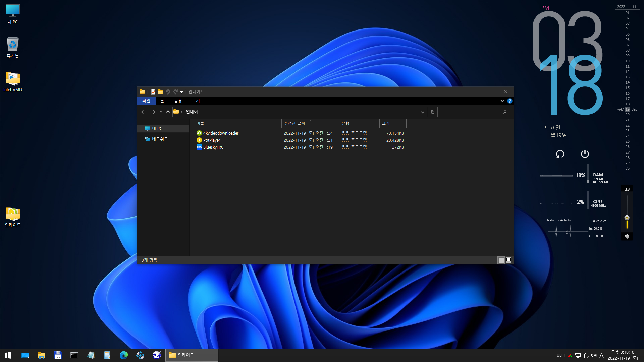This screenshot has height=362, width=644.
Task: Switch to details view in status bar
Action: coord(501,260)
